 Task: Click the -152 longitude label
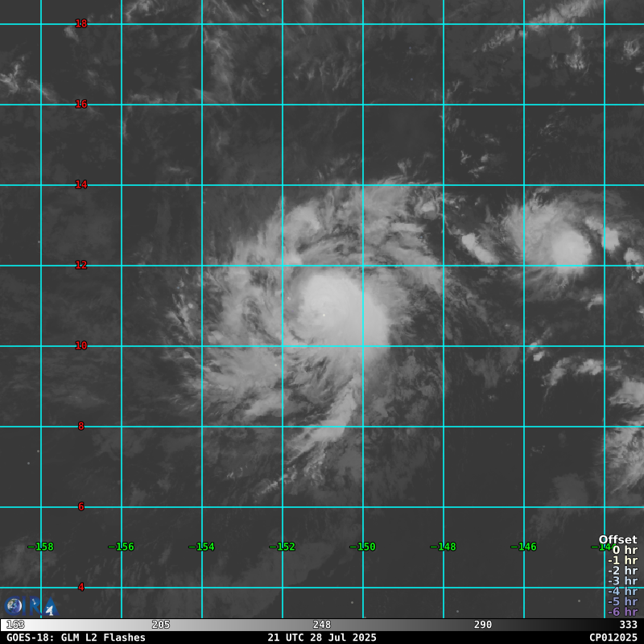[285, 547]
